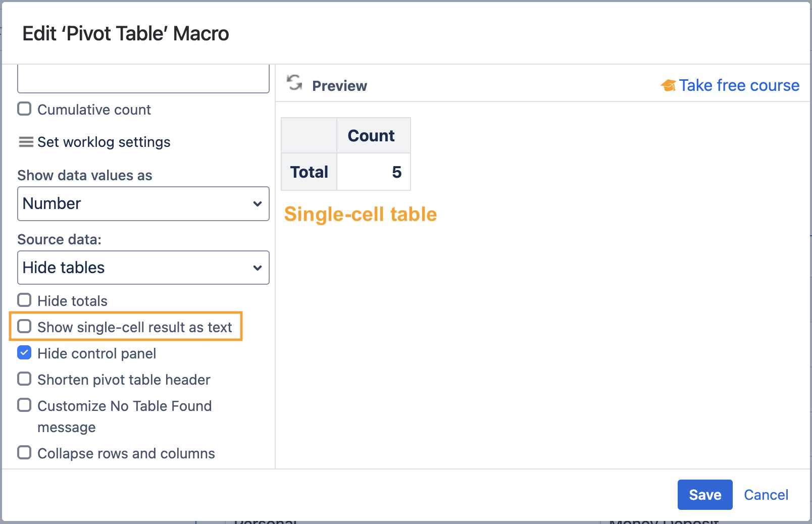Expand the Source data dropdown

pos(143,268)
